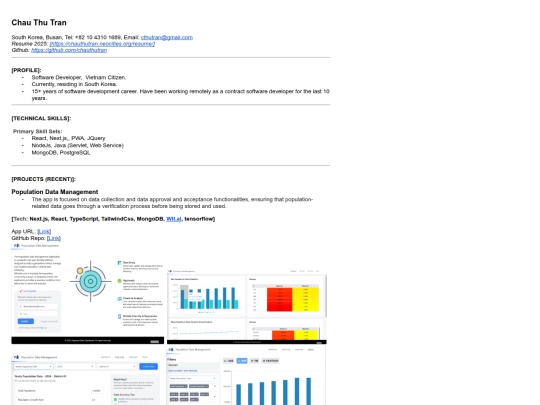Click the "Github:" label

click(21, 50)
